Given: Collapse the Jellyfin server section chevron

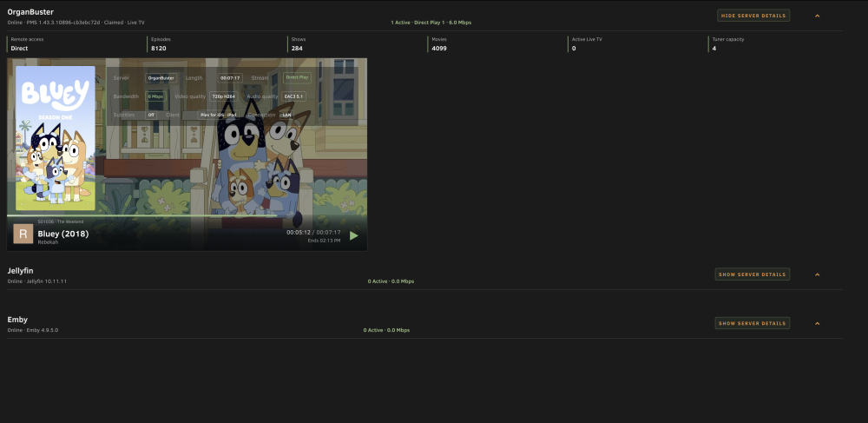Looking at the screenshot, I should (x=817, y=274).
